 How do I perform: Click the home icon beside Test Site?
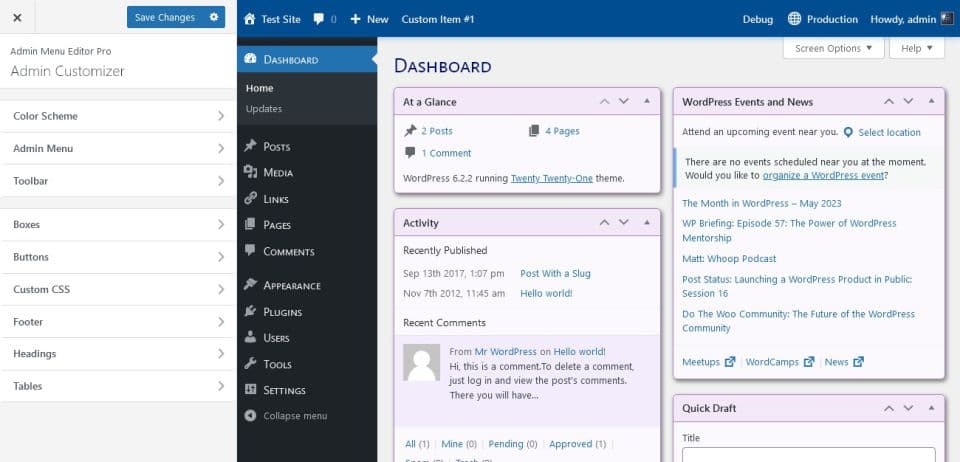tap(249, 19)
